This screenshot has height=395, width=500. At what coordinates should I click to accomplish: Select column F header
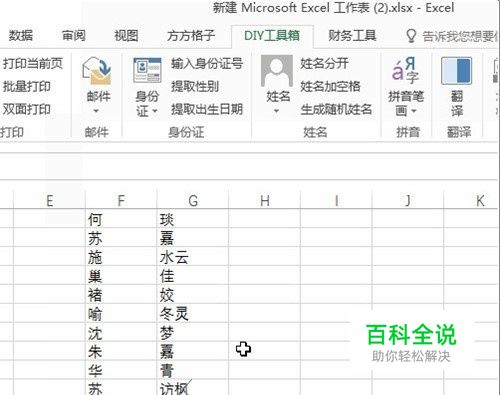(121, 201)
